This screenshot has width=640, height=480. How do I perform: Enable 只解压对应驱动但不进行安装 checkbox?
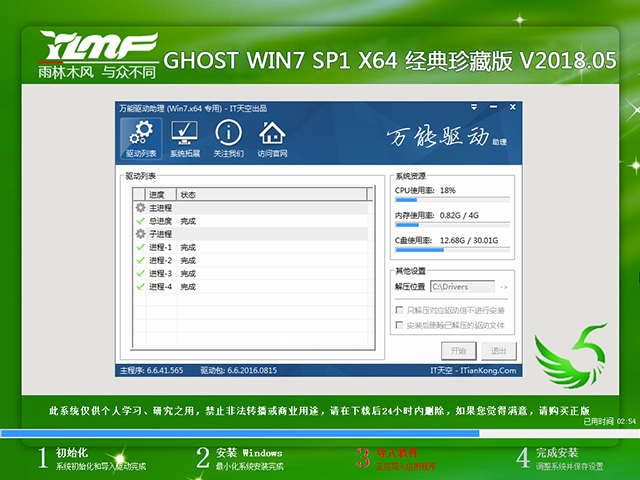(x=400, y=310)
